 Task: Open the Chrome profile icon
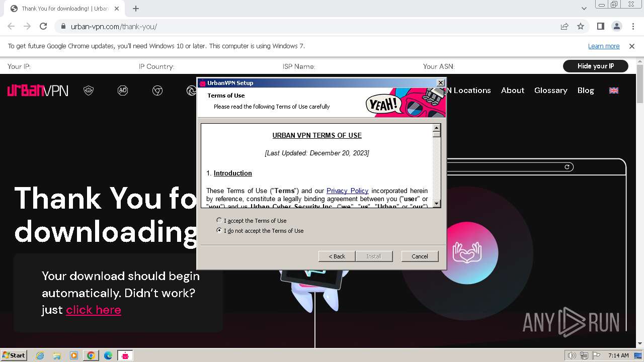pos(616,27)
